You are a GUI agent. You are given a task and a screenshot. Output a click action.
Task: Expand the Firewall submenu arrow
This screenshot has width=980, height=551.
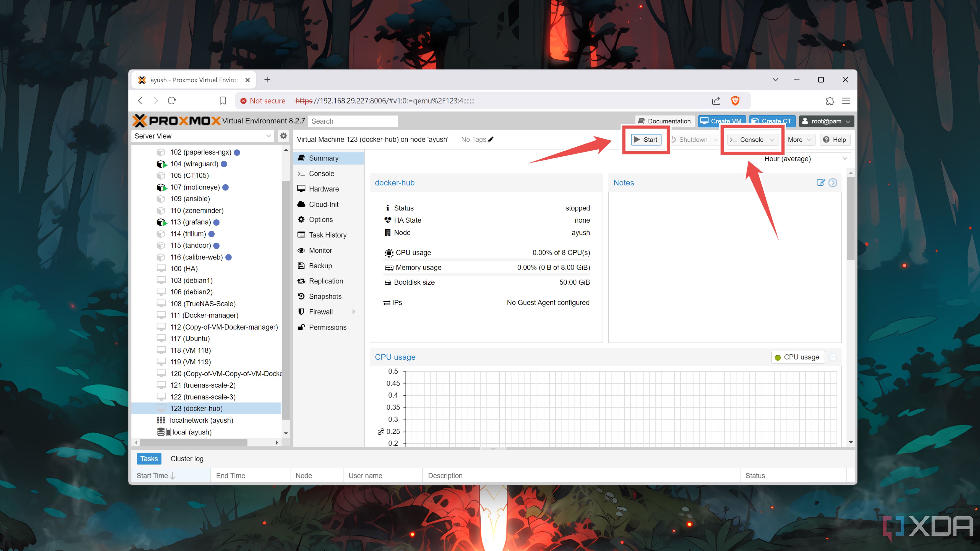(x=354, y=312)
